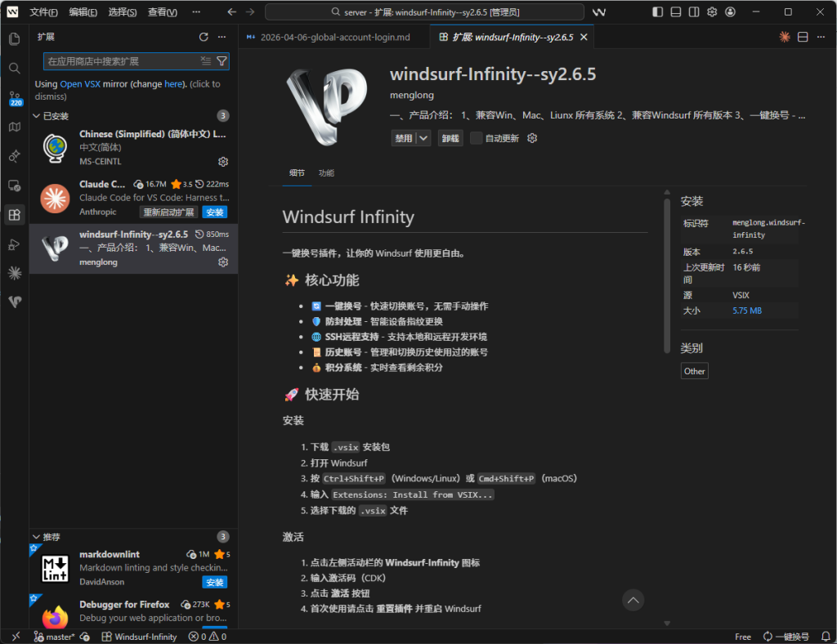
Task: Go back with the navigation arrow
Action: click(231, 11)
